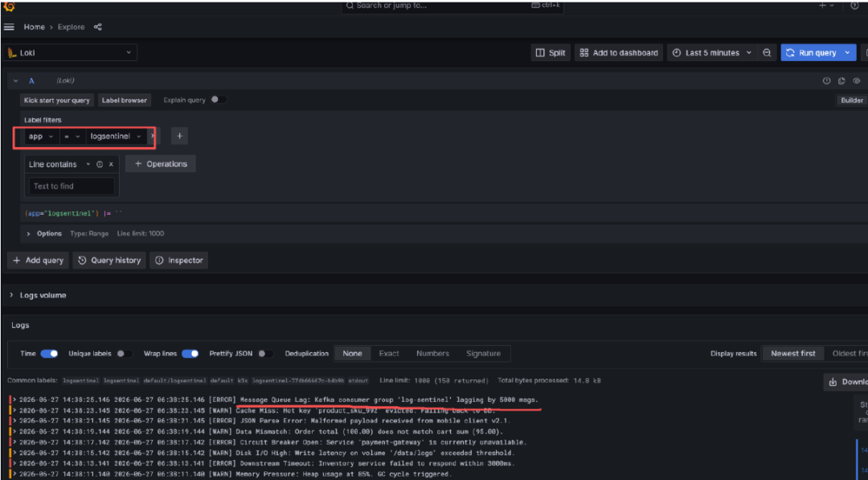Click the Operations add button
Viewport: 868px width, 480px height.
point(161,164)
